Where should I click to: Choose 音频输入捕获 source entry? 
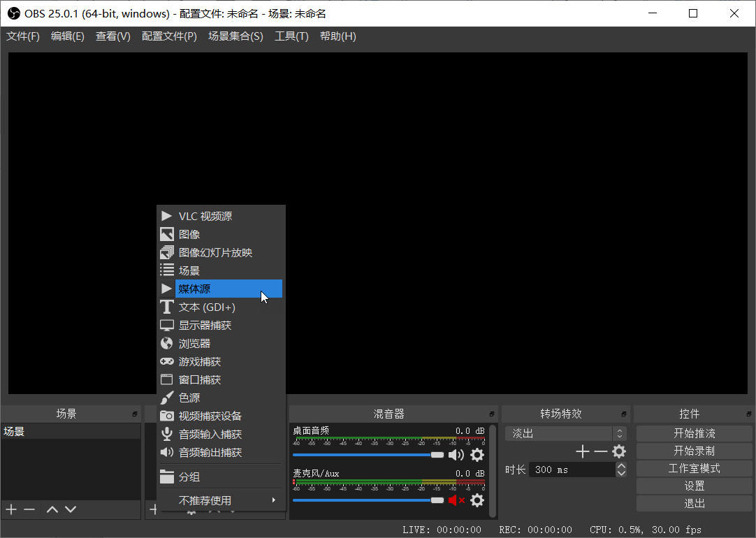click(221, 435)
